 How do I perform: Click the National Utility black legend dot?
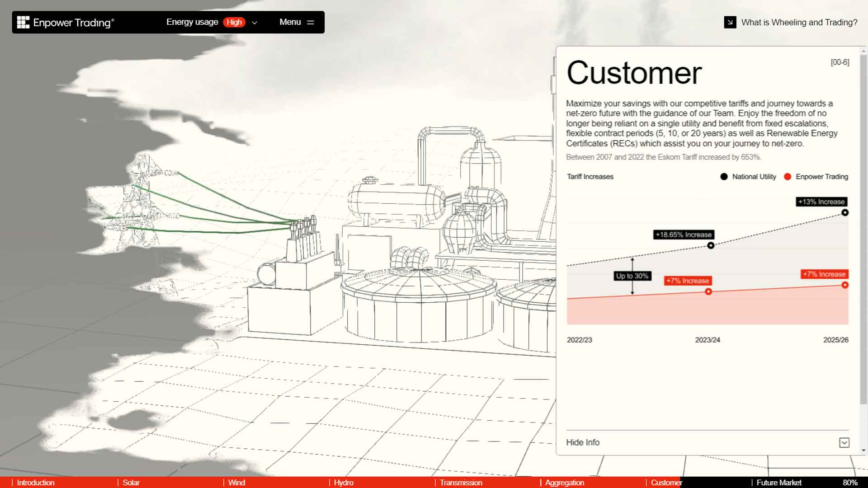coord(724,177)
